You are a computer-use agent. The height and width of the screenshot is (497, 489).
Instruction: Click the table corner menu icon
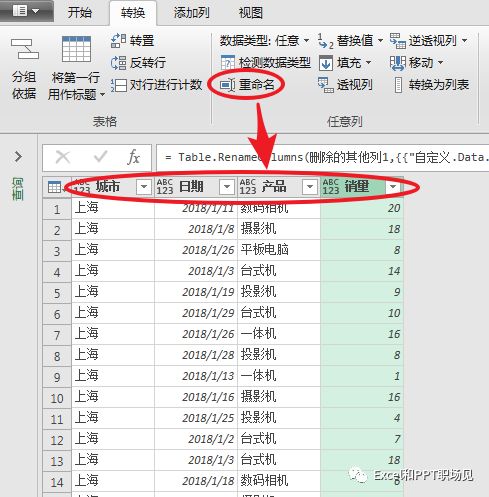tap(55, 187)
